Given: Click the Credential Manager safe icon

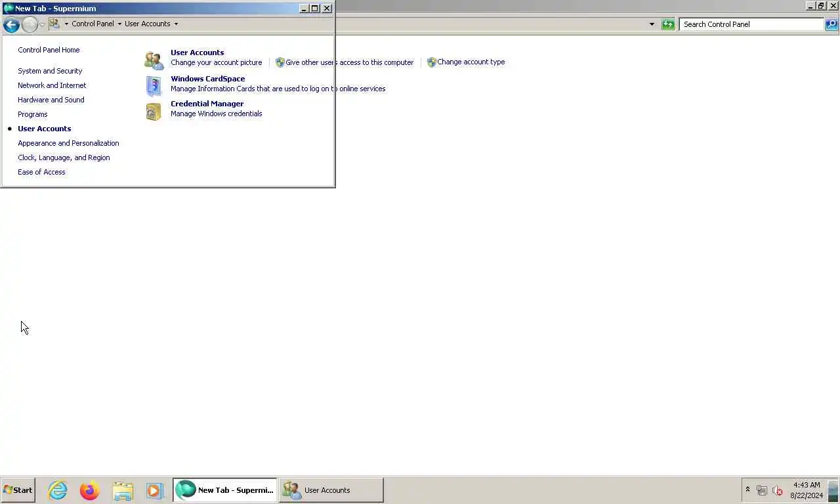Looking at the screenshot, I should (154, 112).
